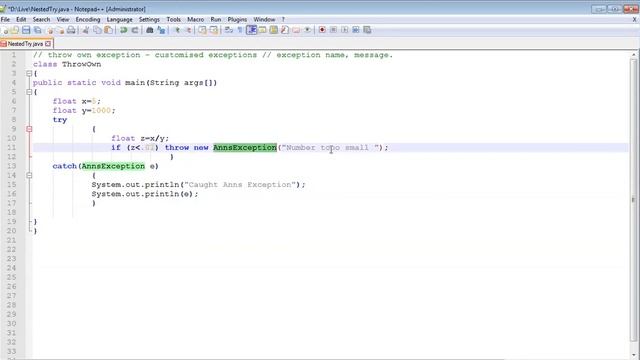Screen dimensions: 640x360
Task: Click the document map toolbar icon
Action: (273, 30)
